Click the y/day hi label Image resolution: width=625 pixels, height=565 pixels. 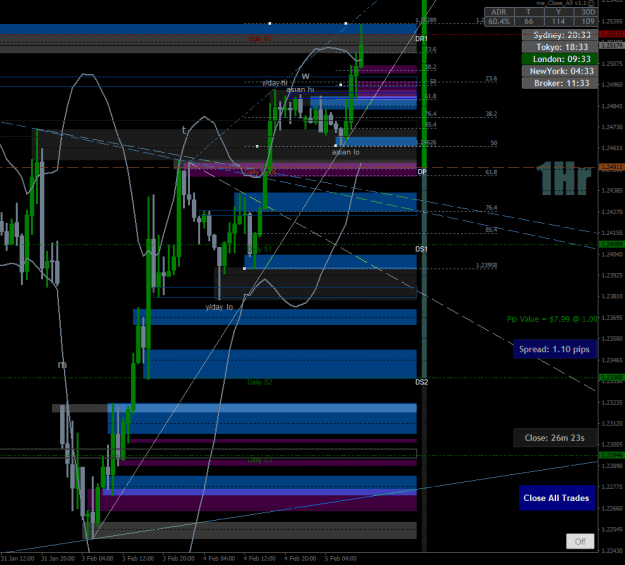click(275, 83)
